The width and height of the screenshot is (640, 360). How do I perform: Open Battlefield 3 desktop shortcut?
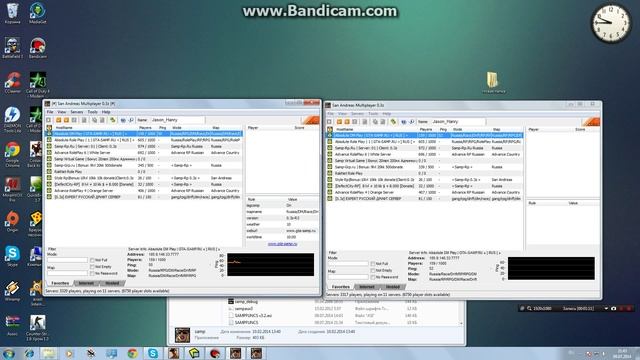tap(12, 48)
